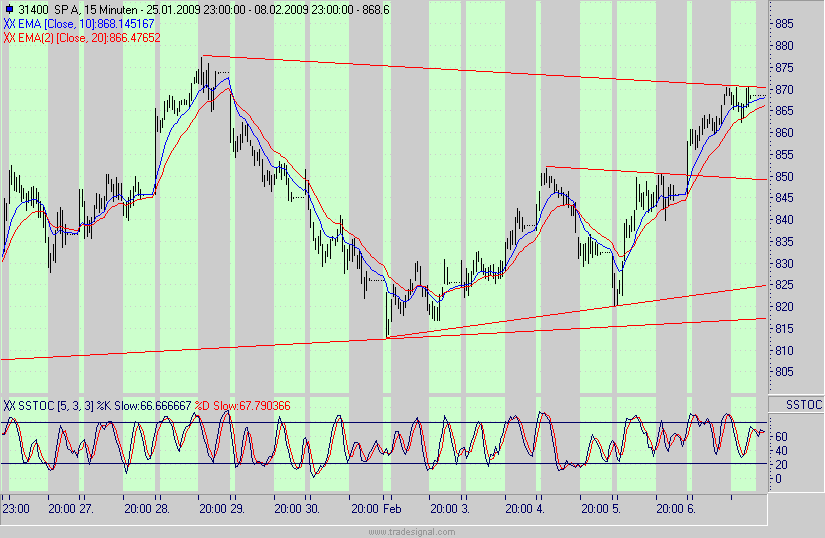Click the 'SSTOC' label on the right axis panel
Viewport: 825px width, 538px height.
[804, 404]
